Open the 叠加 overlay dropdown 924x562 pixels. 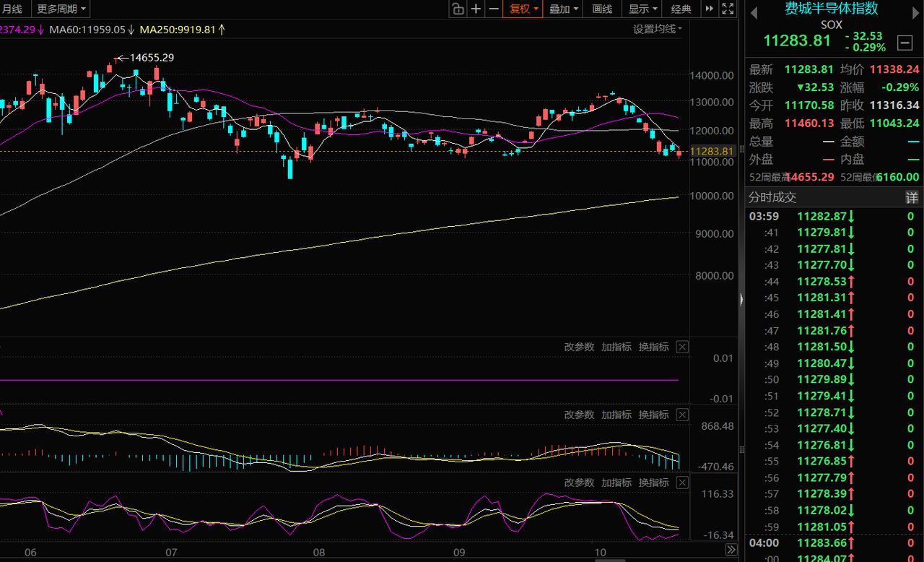(x=564, y=9)
